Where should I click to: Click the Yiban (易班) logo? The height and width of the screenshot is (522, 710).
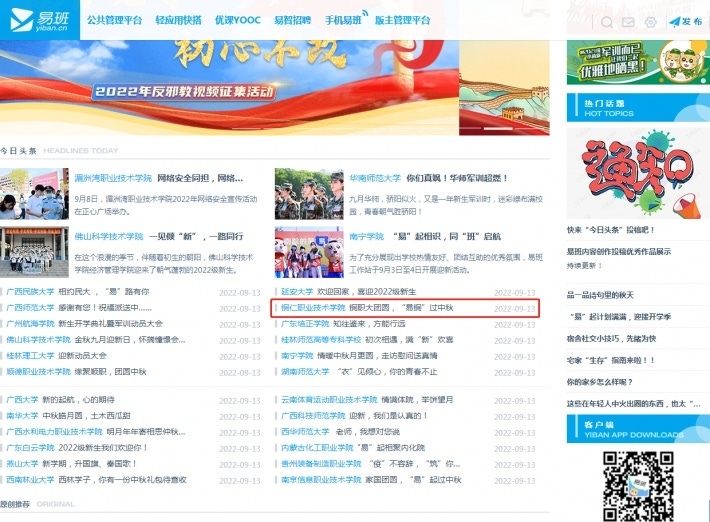[x=39, y=20]
